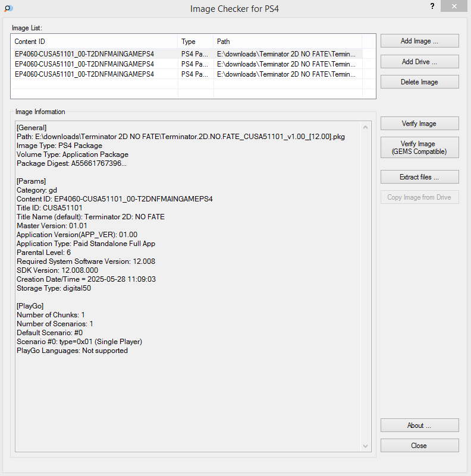Click the '[General]' section heading
This screenshot has height=476, width=471.
pos(32,128)
